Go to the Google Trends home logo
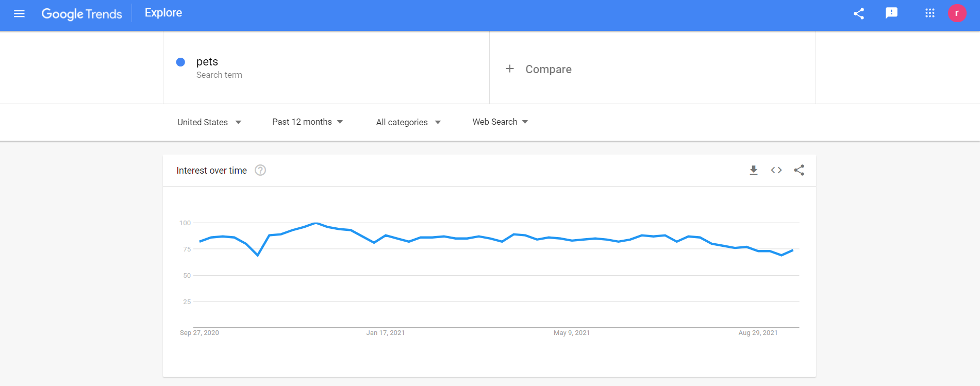This screenshot has height=386, width=980. 82,14
